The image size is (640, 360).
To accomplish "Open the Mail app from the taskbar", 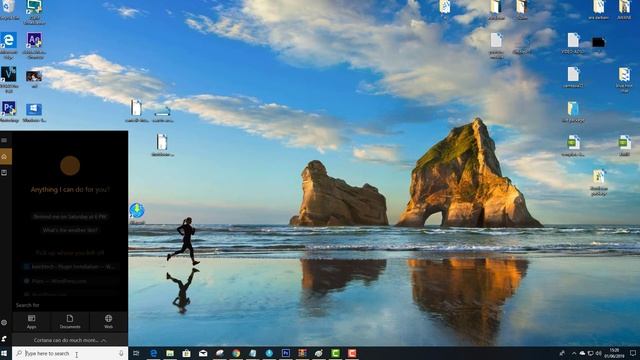I will click(203, 353).
